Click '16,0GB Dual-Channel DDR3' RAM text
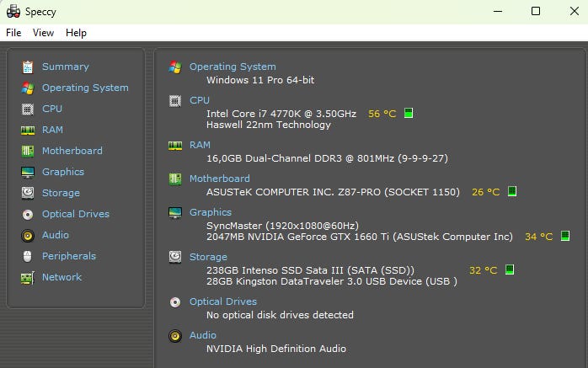The height and width of the screenshot is (368, 588). (274, 158)
